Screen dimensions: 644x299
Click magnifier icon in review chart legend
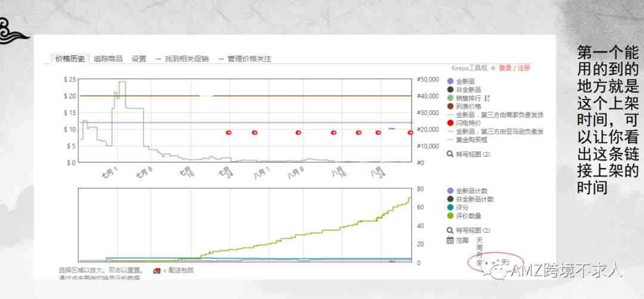[451, 230]
